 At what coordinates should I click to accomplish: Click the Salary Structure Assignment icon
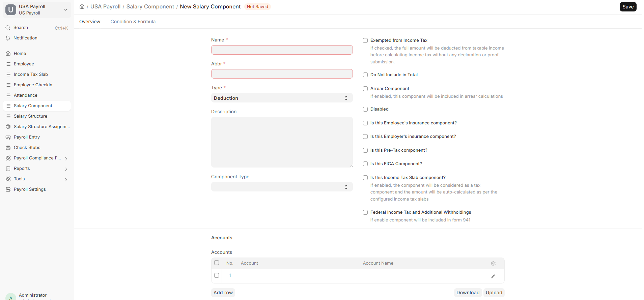click(x=8, y=127)
